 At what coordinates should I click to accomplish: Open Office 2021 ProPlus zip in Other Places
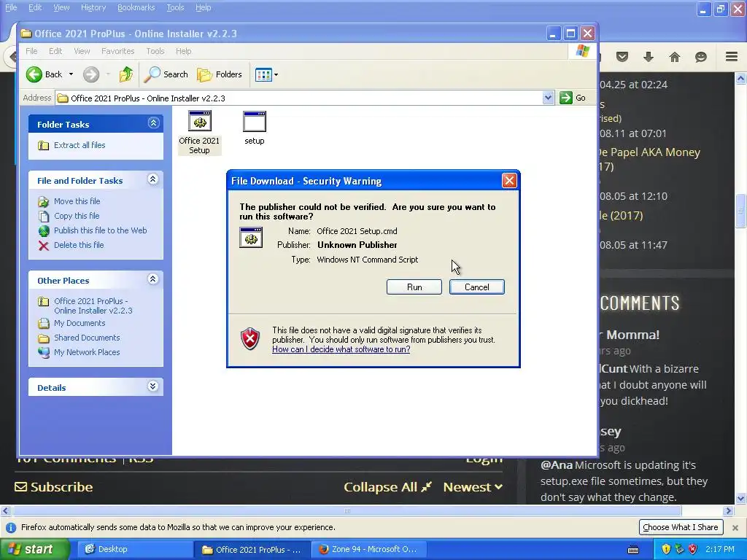tap(93, 306)
